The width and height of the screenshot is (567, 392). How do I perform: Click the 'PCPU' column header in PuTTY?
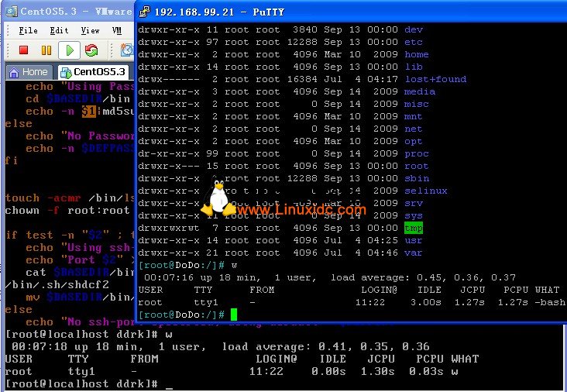tap(516, 290)
